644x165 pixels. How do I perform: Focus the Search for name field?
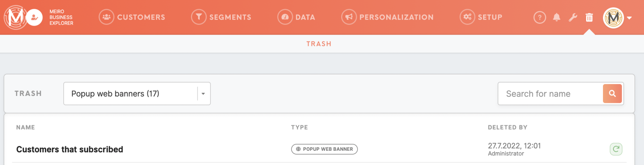click(x=550, y=94)
